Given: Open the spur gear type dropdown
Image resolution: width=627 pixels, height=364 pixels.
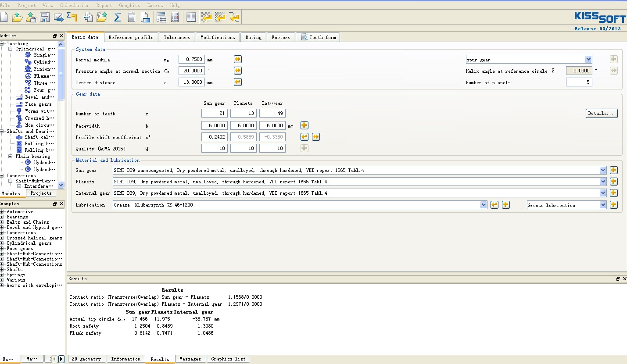Looking at the screenshot, I should pos(588,59).
